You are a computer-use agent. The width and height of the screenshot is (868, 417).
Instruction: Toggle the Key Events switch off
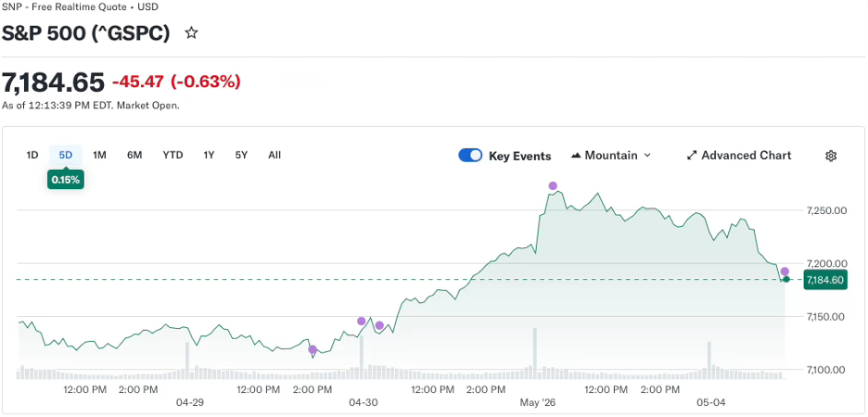(x=470, y=156)
